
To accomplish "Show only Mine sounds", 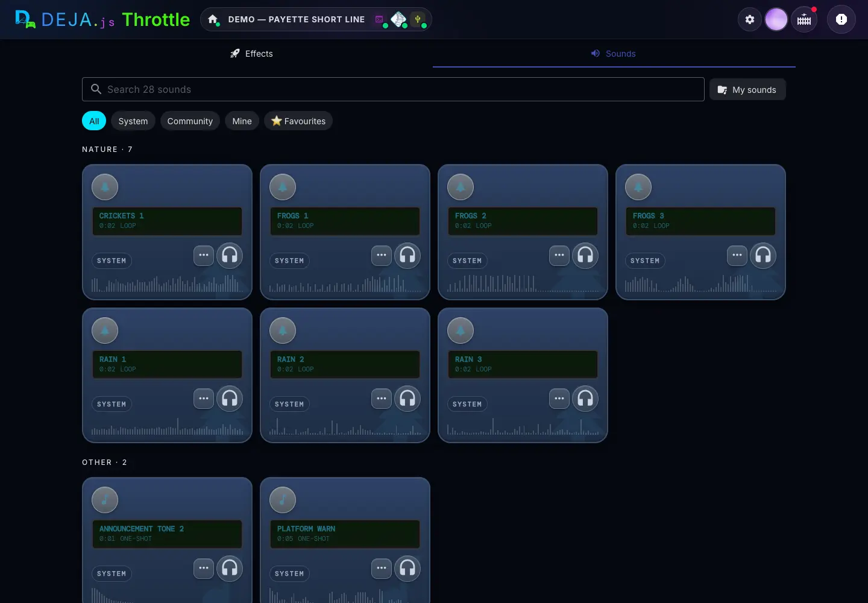I will point(242,121).
